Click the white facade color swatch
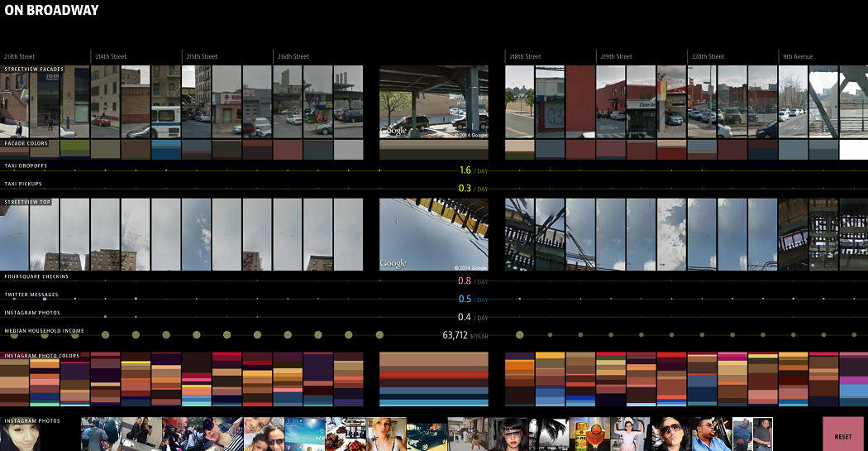Screen dimensions: 868x451 853,150
